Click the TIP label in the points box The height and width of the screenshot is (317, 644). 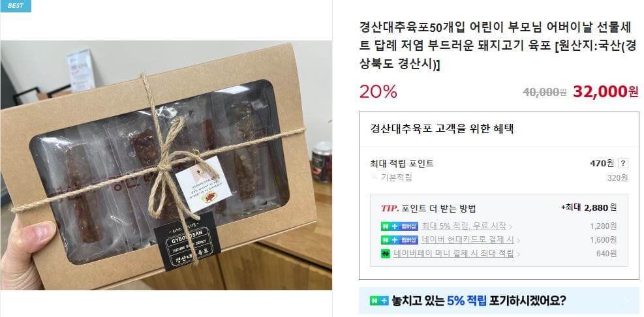(x=390, y=208)
